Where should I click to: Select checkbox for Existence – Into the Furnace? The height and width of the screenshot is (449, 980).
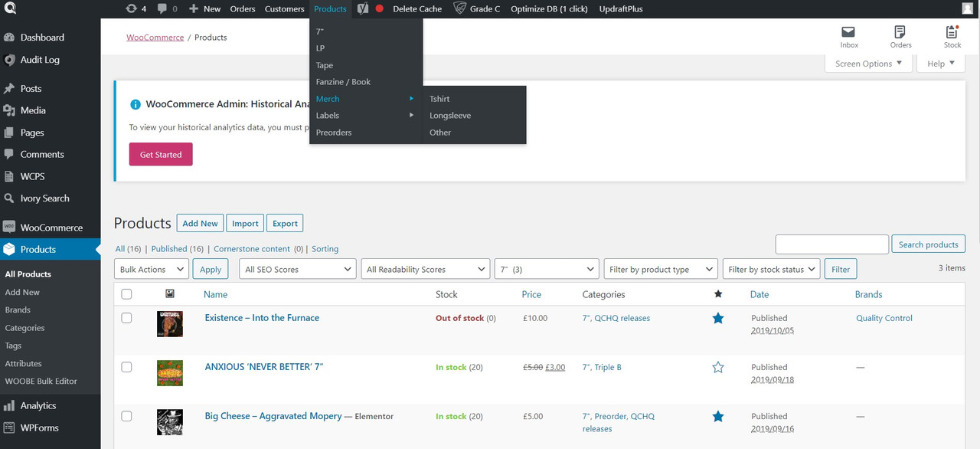pyautogui.click(x=126, y=318)
